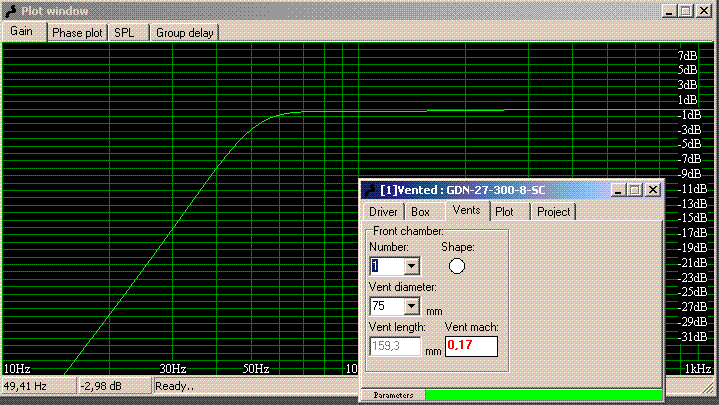Maximize the Plot window
The image size is (719, 405).
pos(686,10)
